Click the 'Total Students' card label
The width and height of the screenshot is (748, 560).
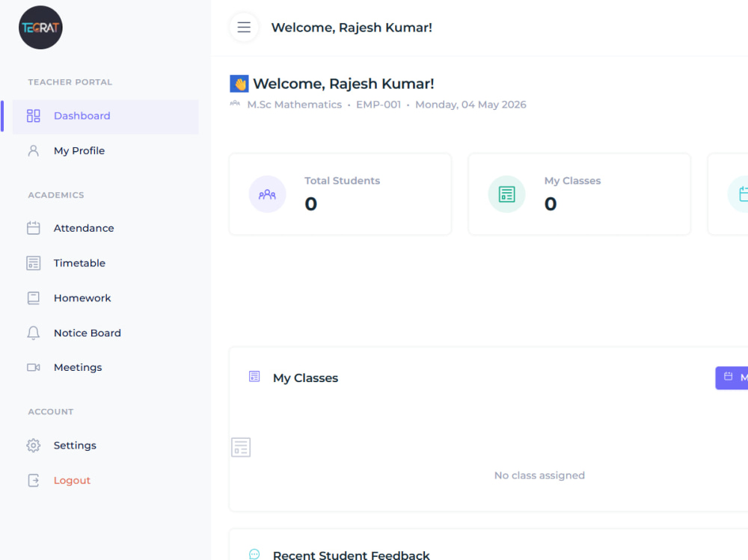(x=343, y=181)
